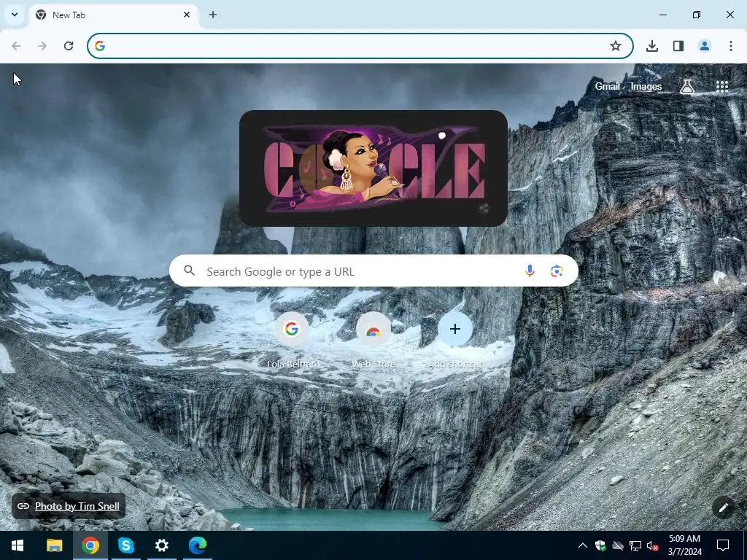This screenshot has width=747, height=560.
Task: Launch Skype from the taskbar
Action: click(x=125, y=545)
